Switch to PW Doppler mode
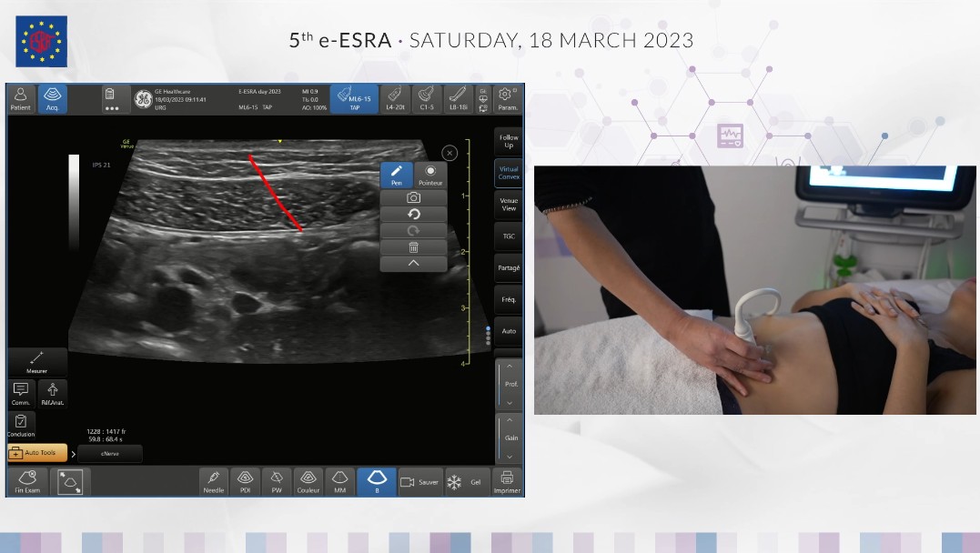The height and width of the screenshot is (553, 980). click(x=277, y=482)
